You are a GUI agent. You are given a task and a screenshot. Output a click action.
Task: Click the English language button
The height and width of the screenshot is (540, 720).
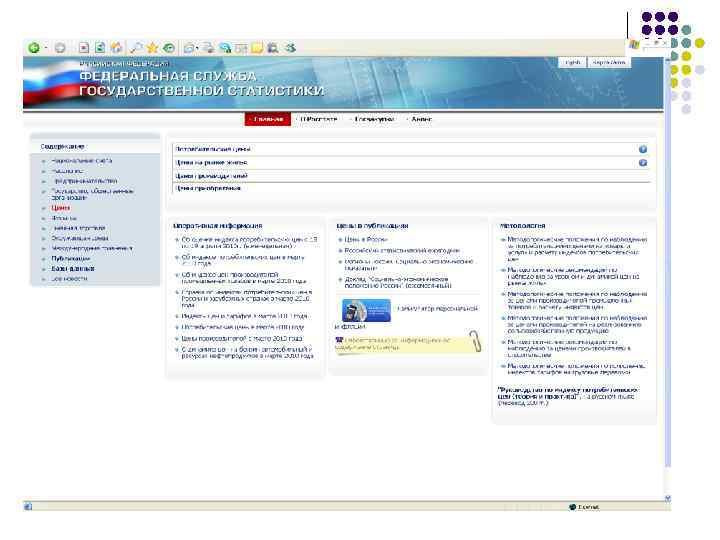coord(573,62)
